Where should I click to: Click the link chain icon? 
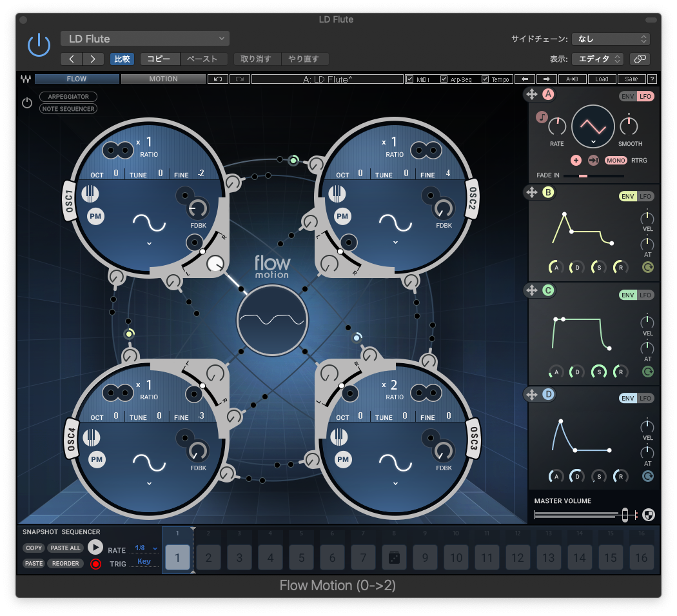[640, 59]
